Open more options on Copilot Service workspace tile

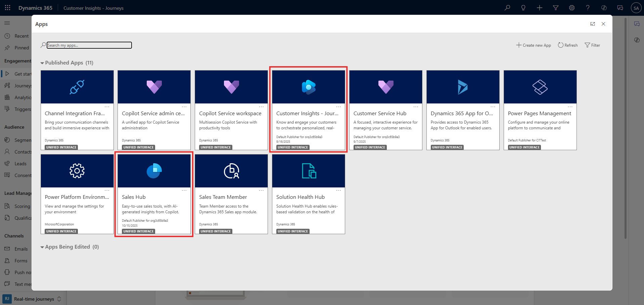pos(262,107)
